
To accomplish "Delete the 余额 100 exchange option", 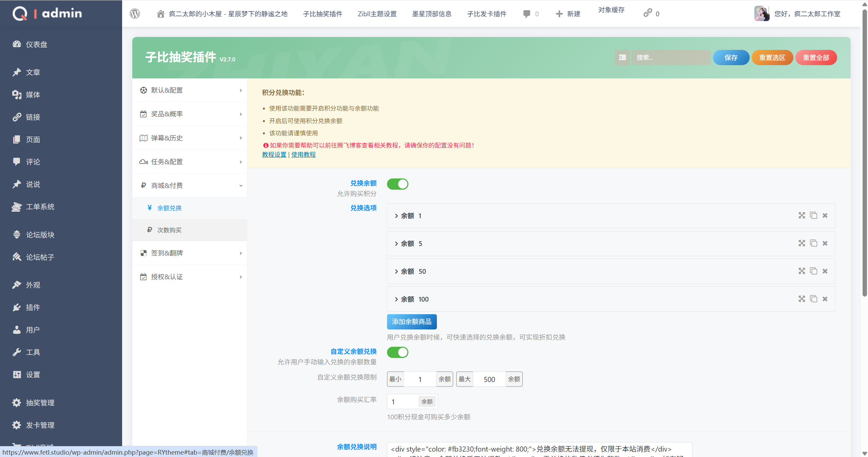I will click(x=825, y=299).
